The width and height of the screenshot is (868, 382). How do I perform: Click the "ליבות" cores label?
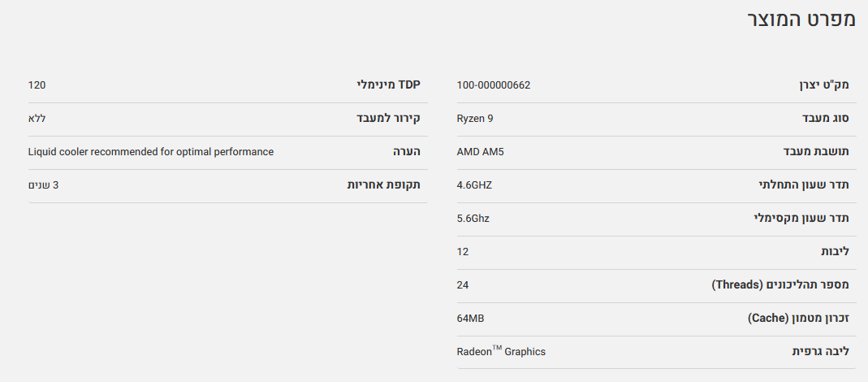(x=833, y=252)
